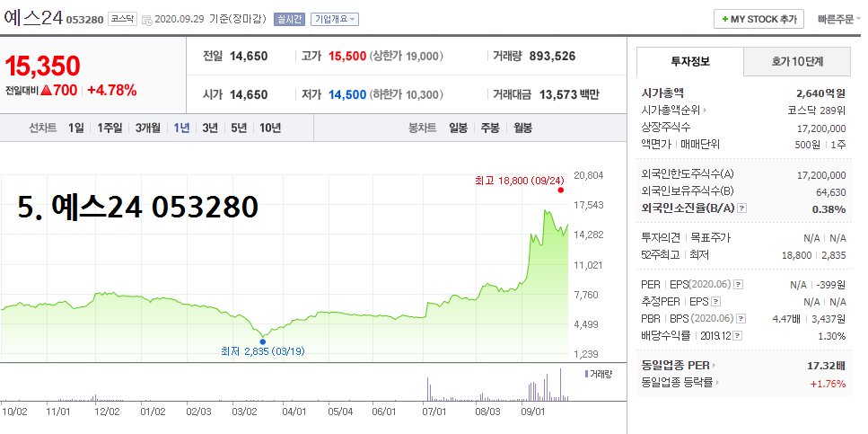Click the calendar icon beside 2020.09.29

[x=146, y=20]
